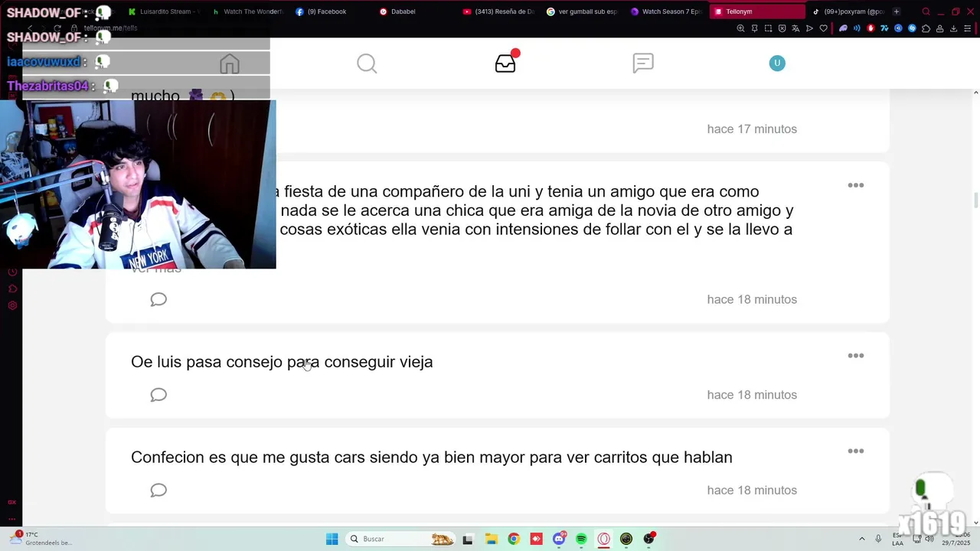Reply to the 'Confecion' cars tell

[x=158, y=491]
